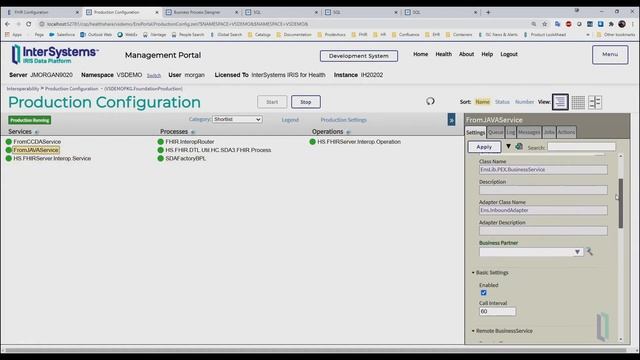Viewport: 640px width, 360px height.
Task: Open browser zoom magnifier icon in address bar
Action: click(x=534, y=24)
